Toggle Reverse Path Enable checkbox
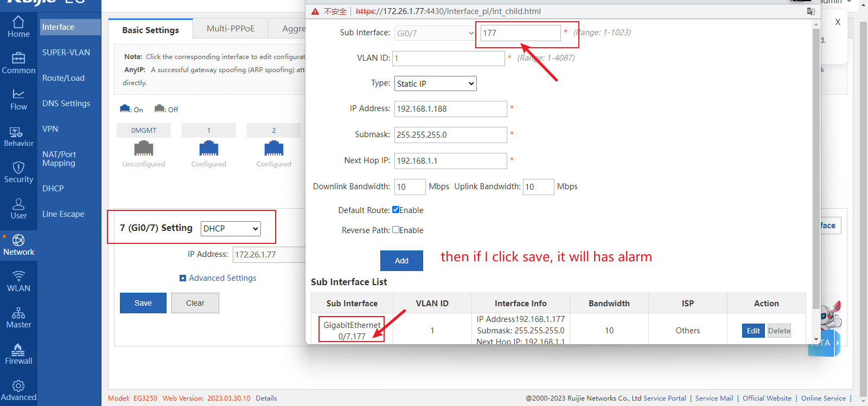 click(395, 230)
